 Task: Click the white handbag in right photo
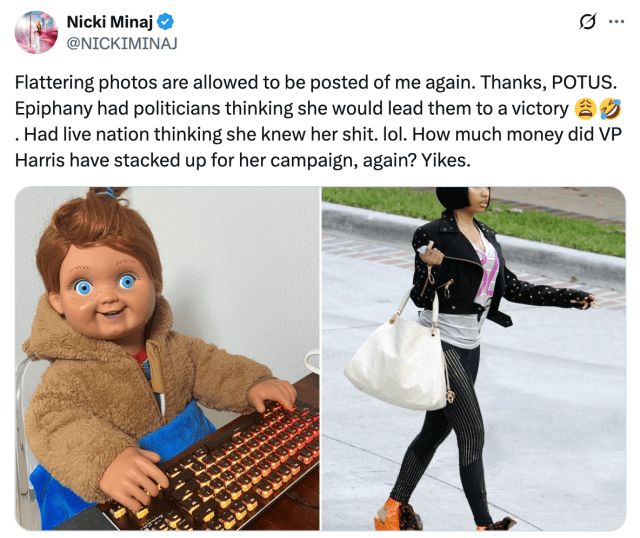[398, 362]
